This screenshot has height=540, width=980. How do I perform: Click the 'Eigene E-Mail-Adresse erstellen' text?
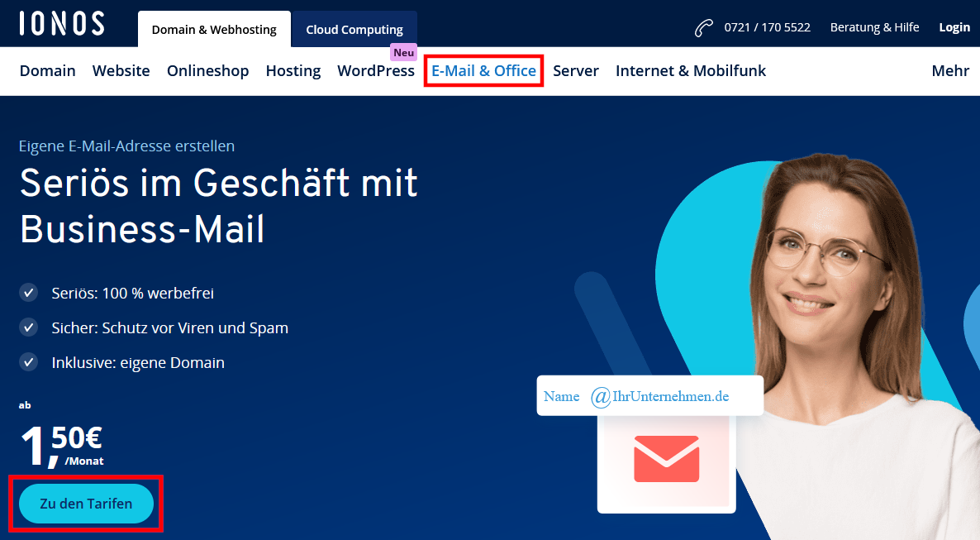tap(127, 146)
